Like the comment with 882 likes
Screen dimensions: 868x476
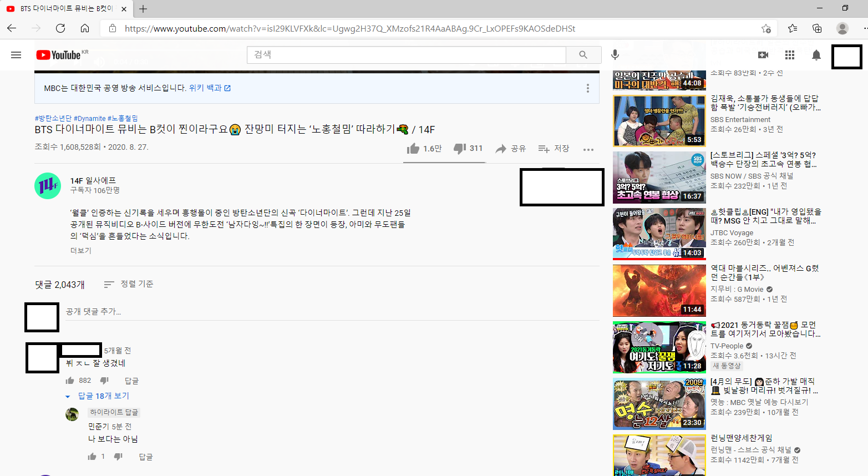(70, 381)
